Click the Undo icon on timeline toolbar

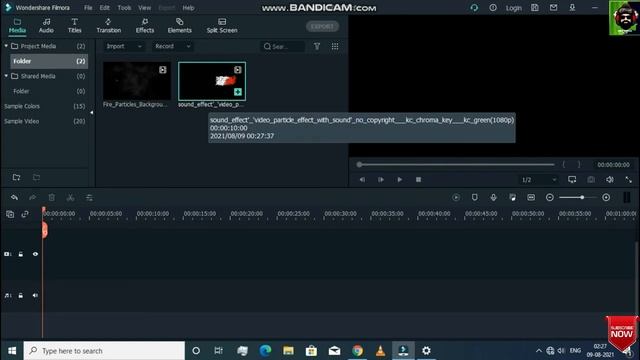tap(14, 198)
